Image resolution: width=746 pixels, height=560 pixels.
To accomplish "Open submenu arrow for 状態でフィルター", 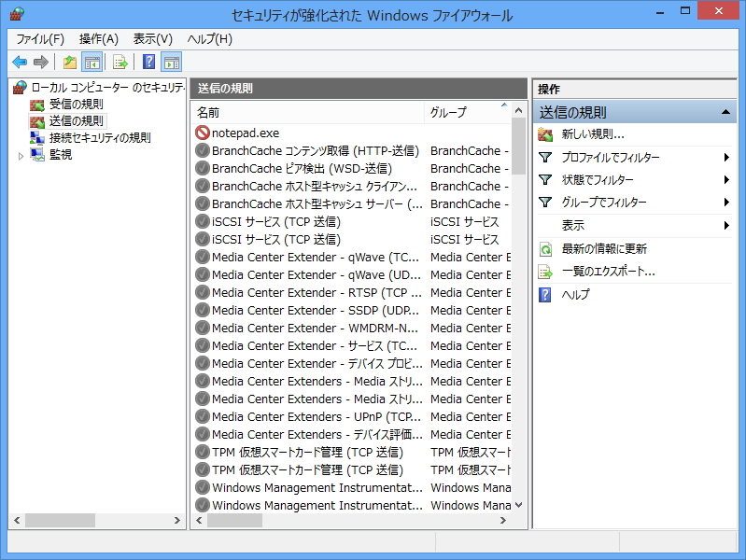I will tap(726, 180).
